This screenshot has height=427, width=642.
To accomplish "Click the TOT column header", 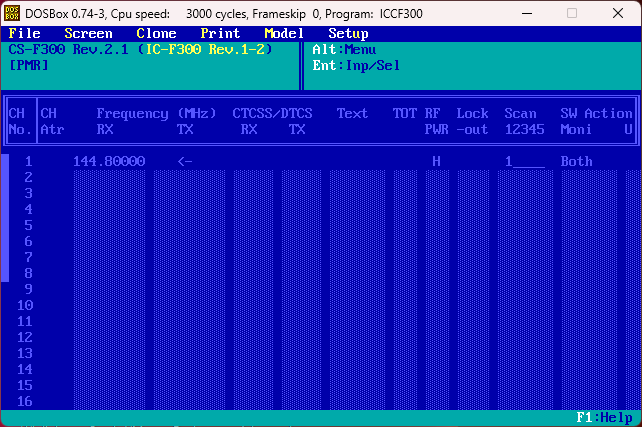I will click(405, 113).
